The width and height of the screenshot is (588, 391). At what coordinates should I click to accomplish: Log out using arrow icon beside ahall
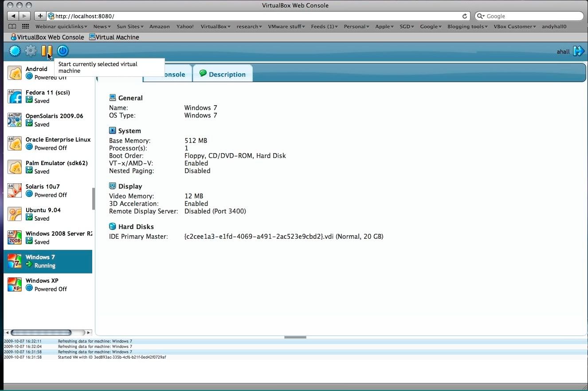coord(579,51)
